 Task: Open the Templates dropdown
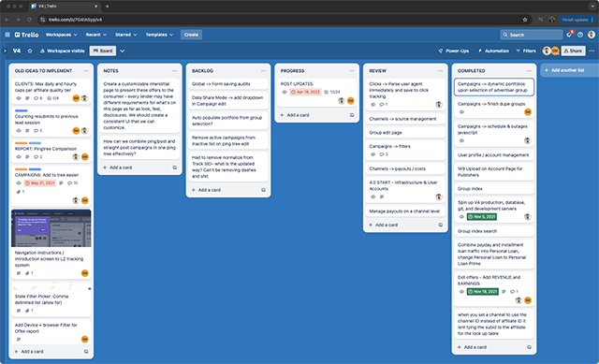click(x=159, y=35)
